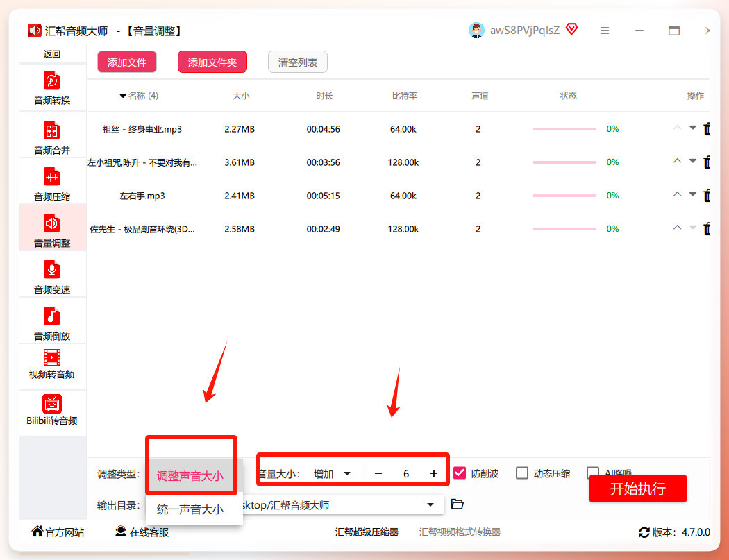Move 左小祖咒 file down in list
The height and width of the screenshot is (560, 729).
693,161
